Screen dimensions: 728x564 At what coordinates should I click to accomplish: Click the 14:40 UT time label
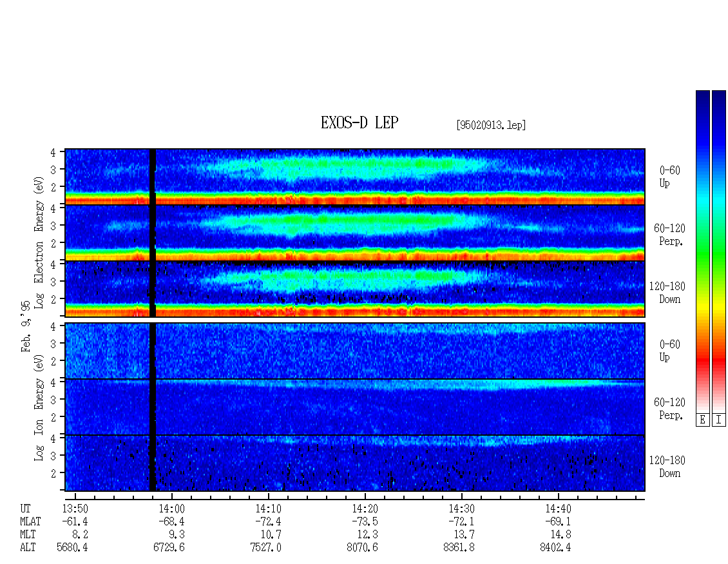tap(558, 509)
